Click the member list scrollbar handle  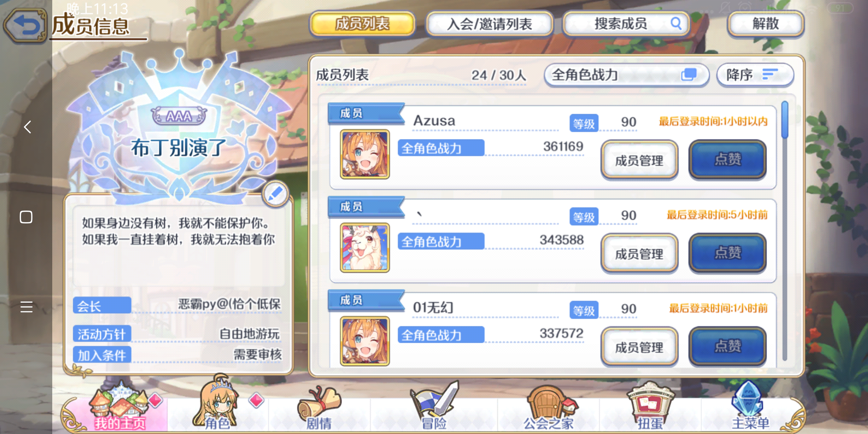[x=785, y=120]
